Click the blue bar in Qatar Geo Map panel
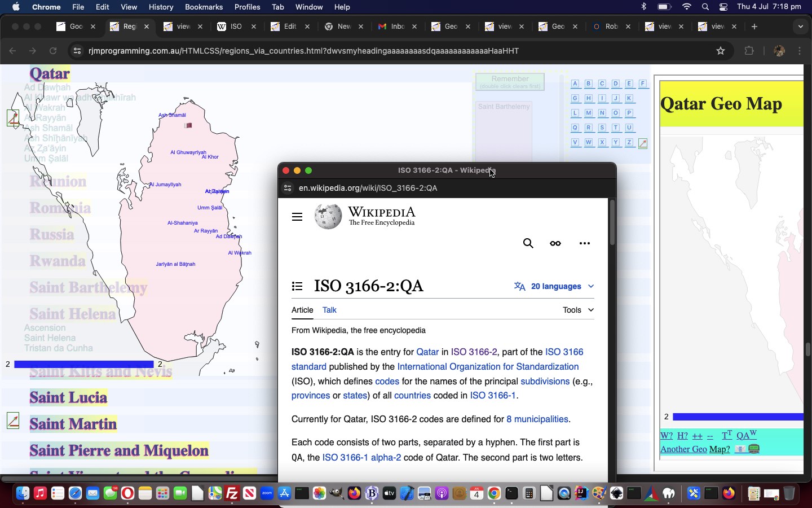The width and height of the screenshot is (812, 508). [x=738, y=417]
